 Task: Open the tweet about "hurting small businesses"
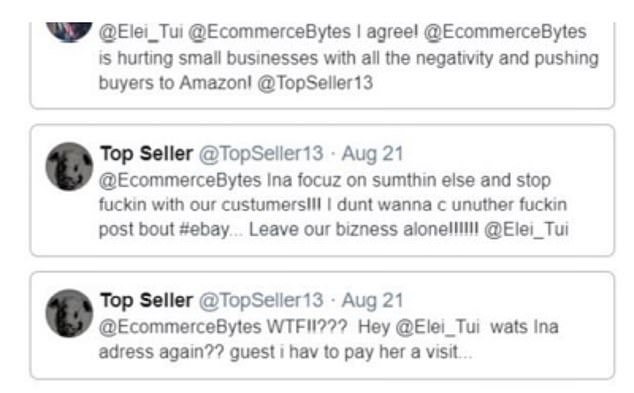[x=322, y=66]
